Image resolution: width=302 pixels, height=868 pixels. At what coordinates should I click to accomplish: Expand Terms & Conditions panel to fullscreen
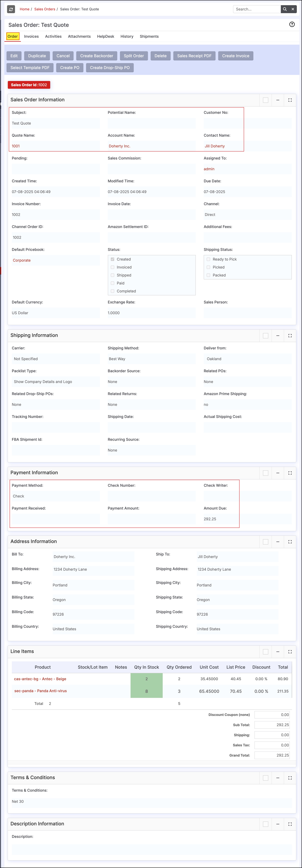290,778
